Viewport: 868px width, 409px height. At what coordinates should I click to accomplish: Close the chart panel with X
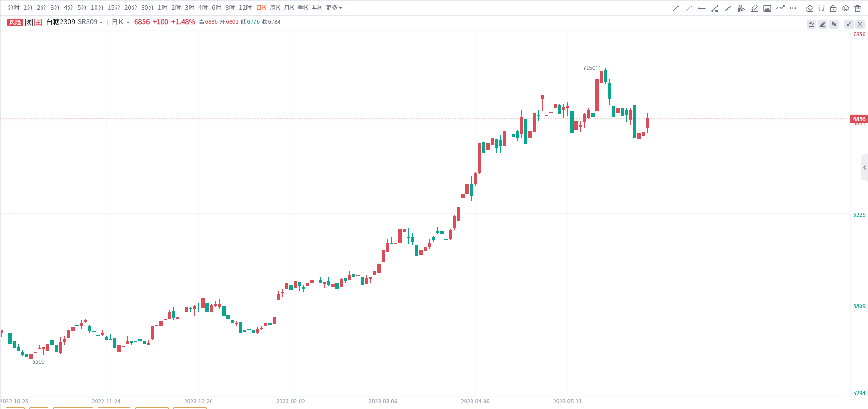tap(860, 24)
